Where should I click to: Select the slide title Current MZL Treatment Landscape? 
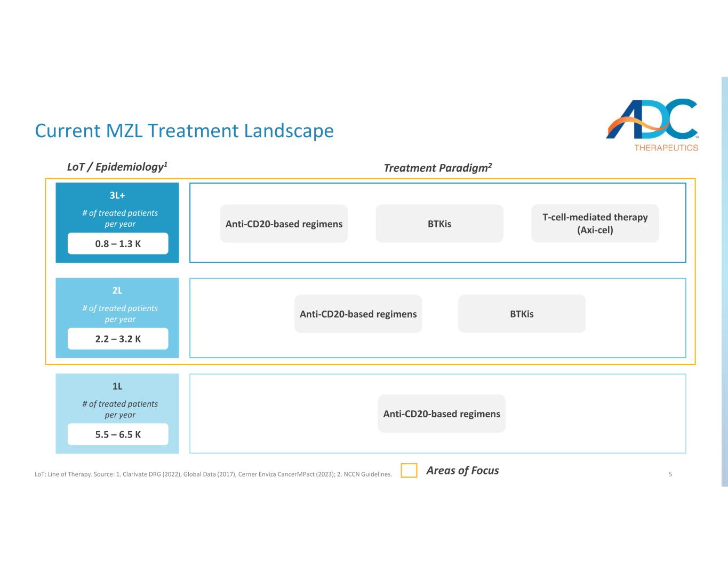184,131
